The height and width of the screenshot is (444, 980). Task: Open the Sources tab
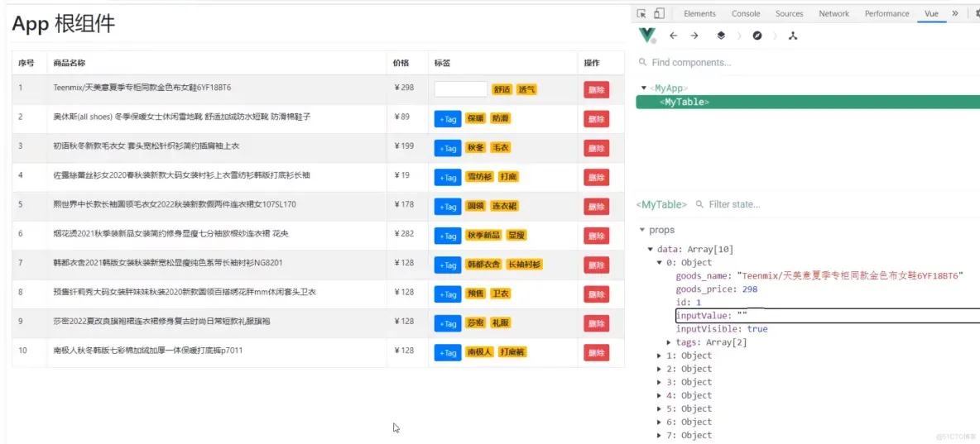click(790, 14)
